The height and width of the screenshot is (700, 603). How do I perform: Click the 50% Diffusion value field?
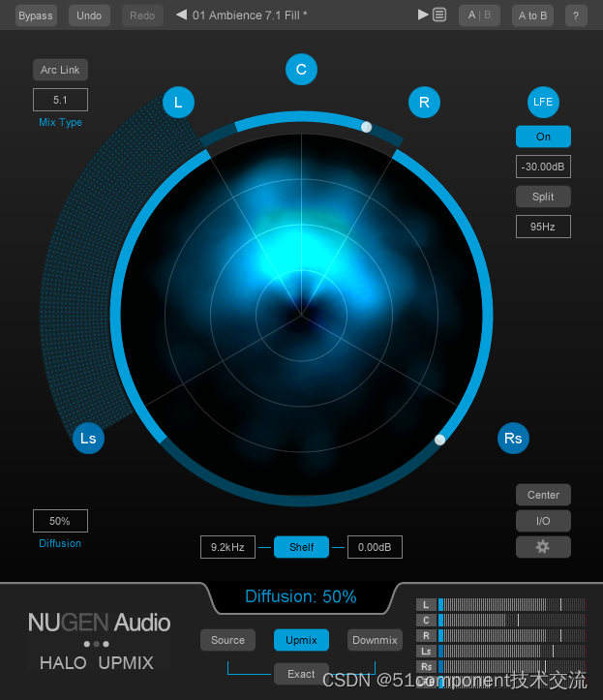click(x=60, y=521)
